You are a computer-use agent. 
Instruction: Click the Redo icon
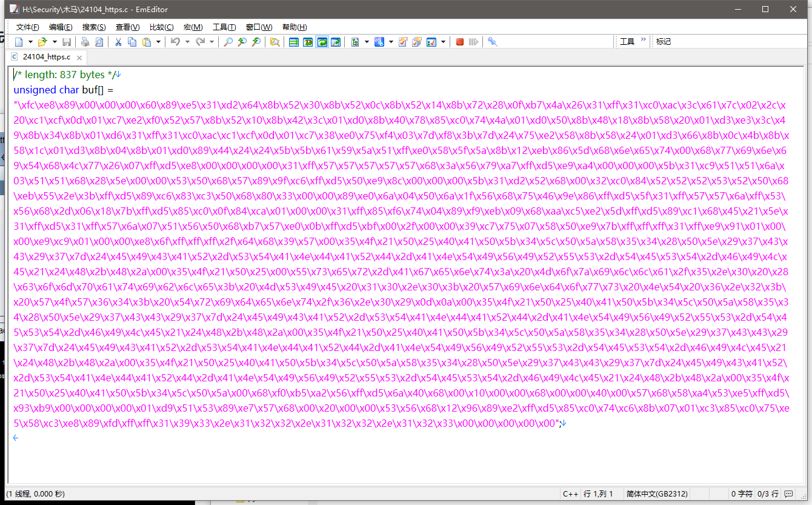(x=199, y=42)
